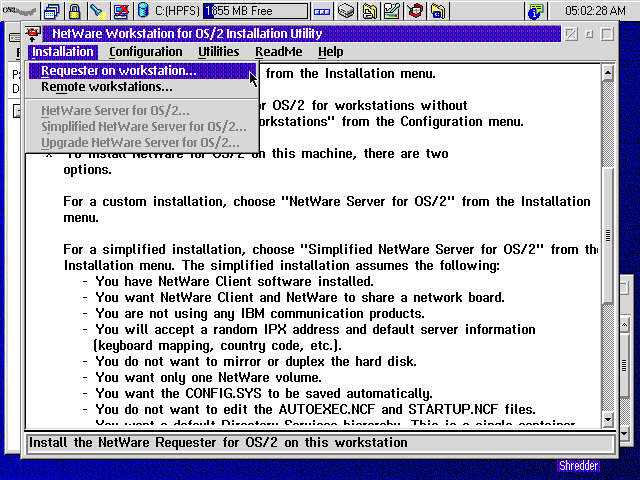This screenshot has height=480, width=640.
Task: Click the grayed NetWare Server for OS/2... entry
Action: pyautogui.click(x=142, y=111)
